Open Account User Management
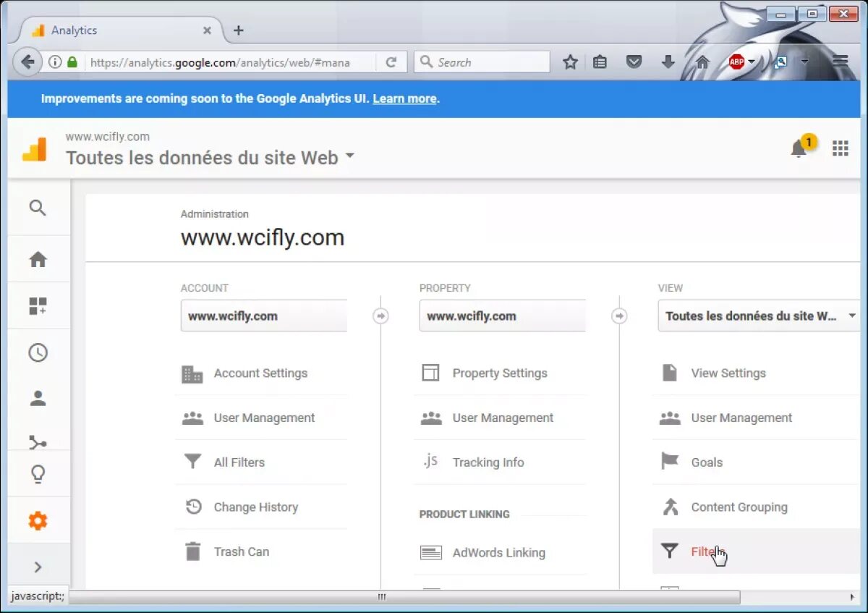The width and height of the screenshot is (868, 613). (x=261, y=418)
